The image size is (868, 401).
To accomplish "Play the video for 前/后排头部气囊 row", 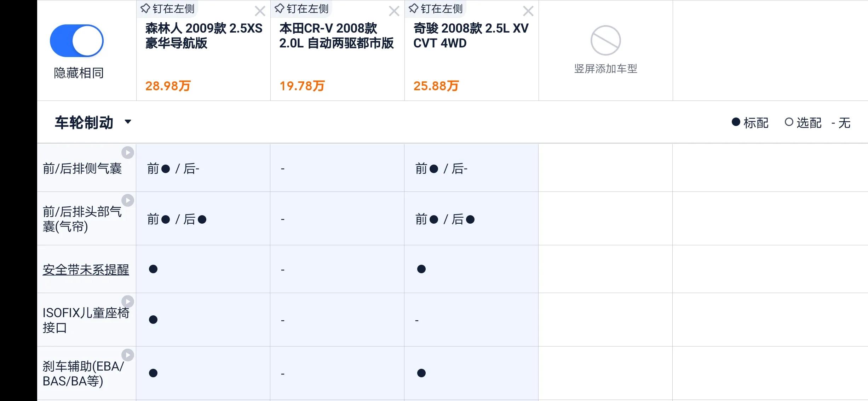I will [128, 200].
